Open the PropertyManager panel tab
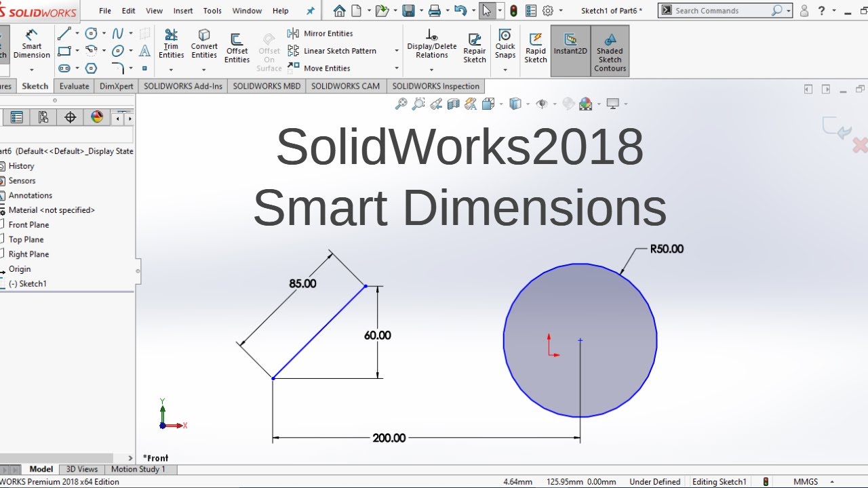This screenshot has width=868, height=488. (17, 117)
